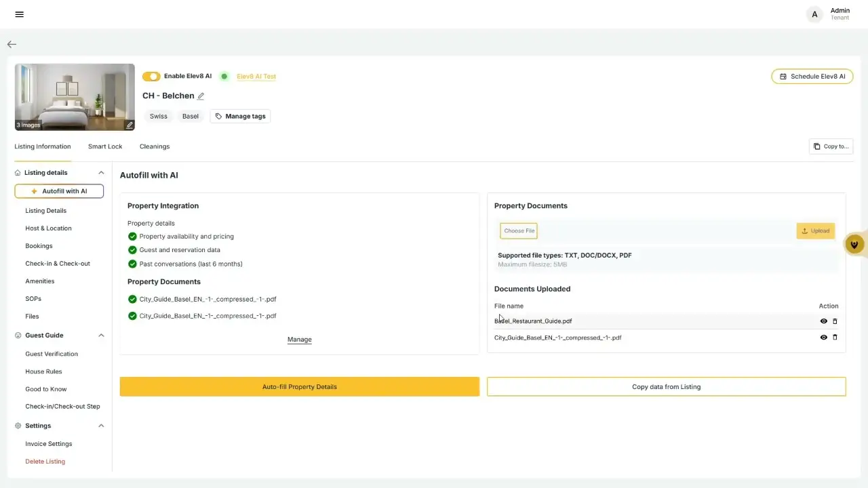The image size is (868, 488).
Task: Switch to the Listing Information tab
Action: coord(43,146)
